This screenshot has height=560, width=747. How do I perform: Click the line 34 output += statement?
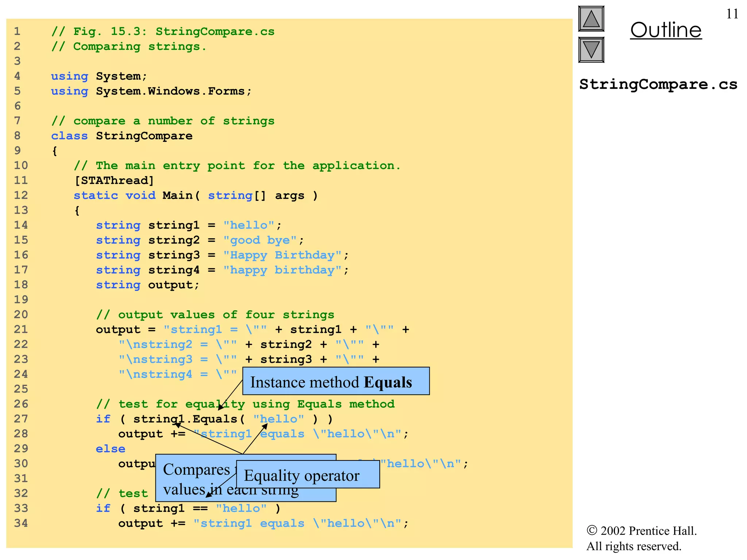click(x=263, y=524)
